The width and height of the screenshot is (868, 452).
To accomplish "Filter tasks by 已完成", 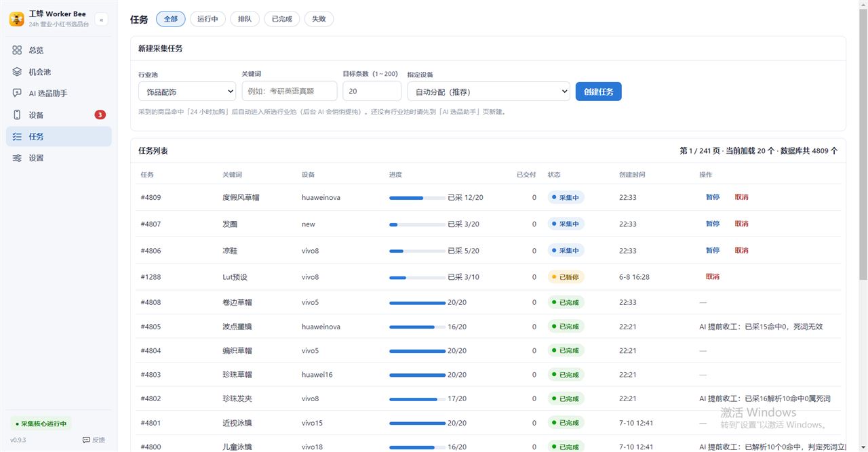I will [281, 19].
